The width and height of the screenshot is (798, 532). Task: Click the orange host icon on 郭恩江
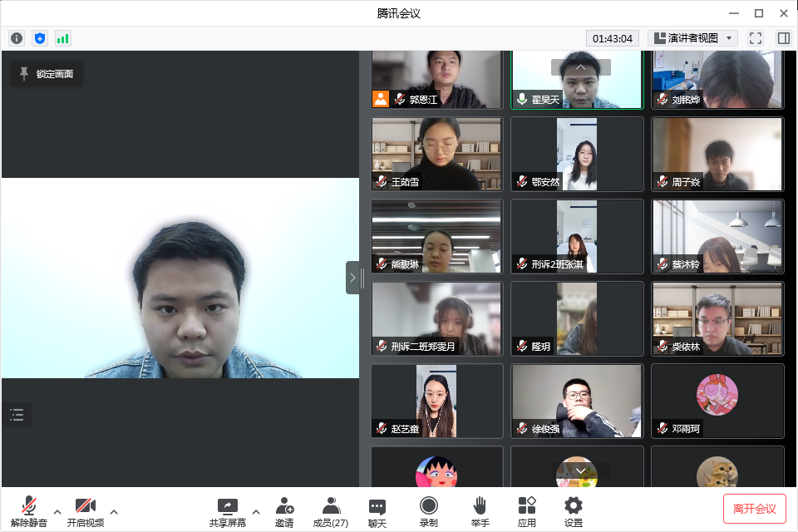coord(381,99)
